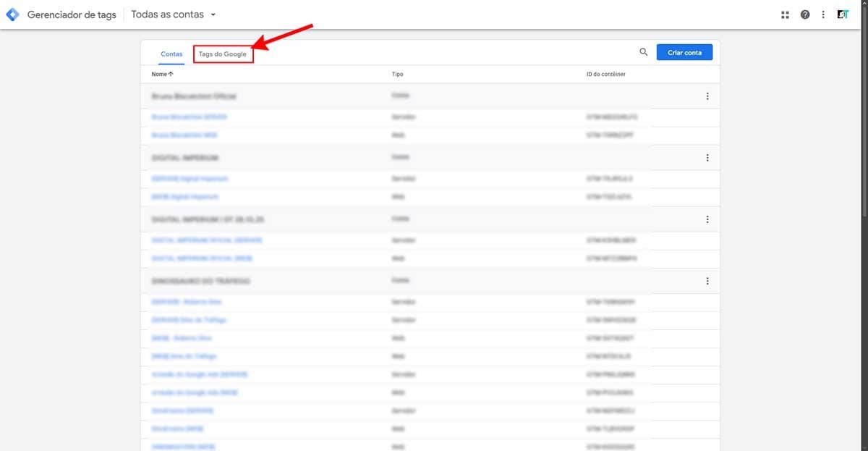Click the Tipo column header

pos(397,74)
